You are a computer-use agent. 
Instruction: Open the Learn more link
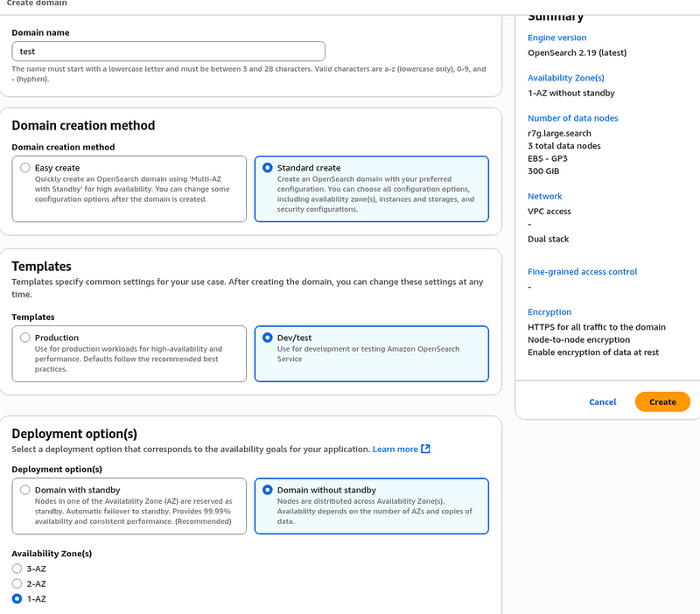point(395,450)
